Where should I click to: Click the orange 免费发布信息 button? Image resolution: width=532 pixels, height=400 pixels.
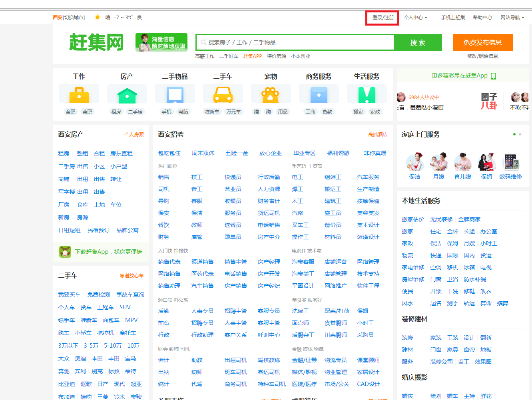482,42
